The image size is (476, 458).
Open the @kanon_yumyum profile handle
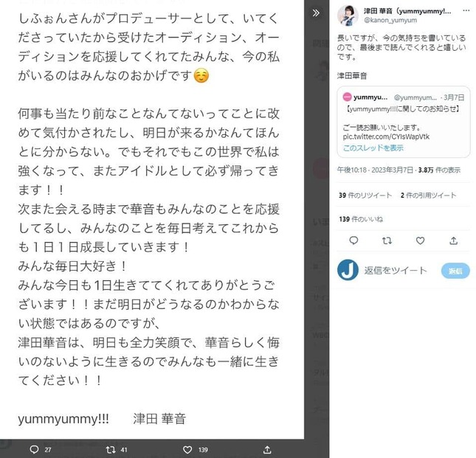coord(390,21)
